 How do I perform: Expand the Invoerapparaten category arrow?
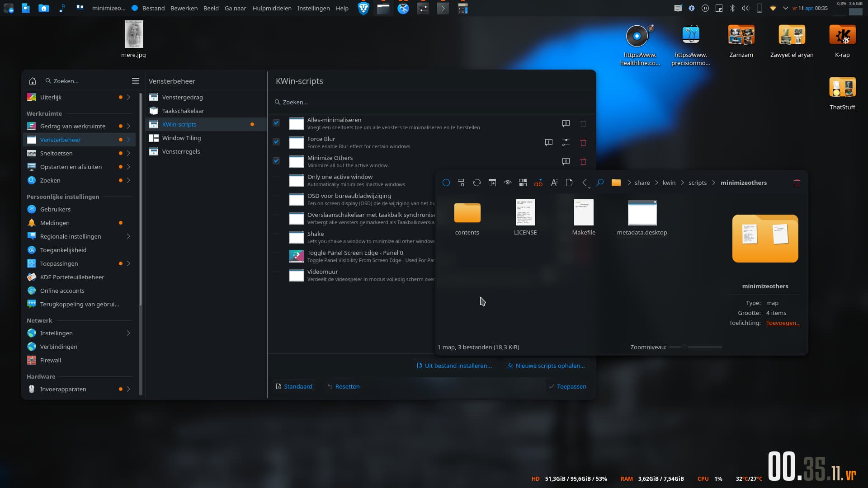(x=128, y=389)
